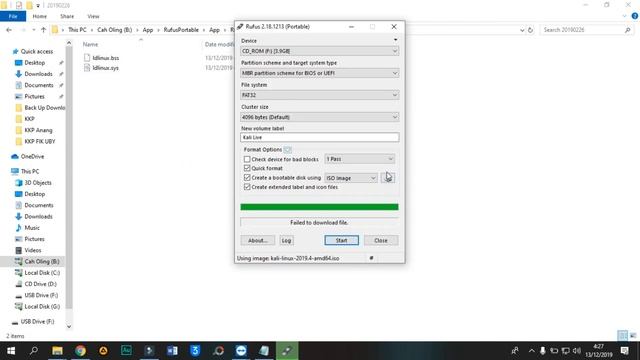The image size is (640, 360).
Task: Click the New volume label field Kali Live
Action: [320, 138]
